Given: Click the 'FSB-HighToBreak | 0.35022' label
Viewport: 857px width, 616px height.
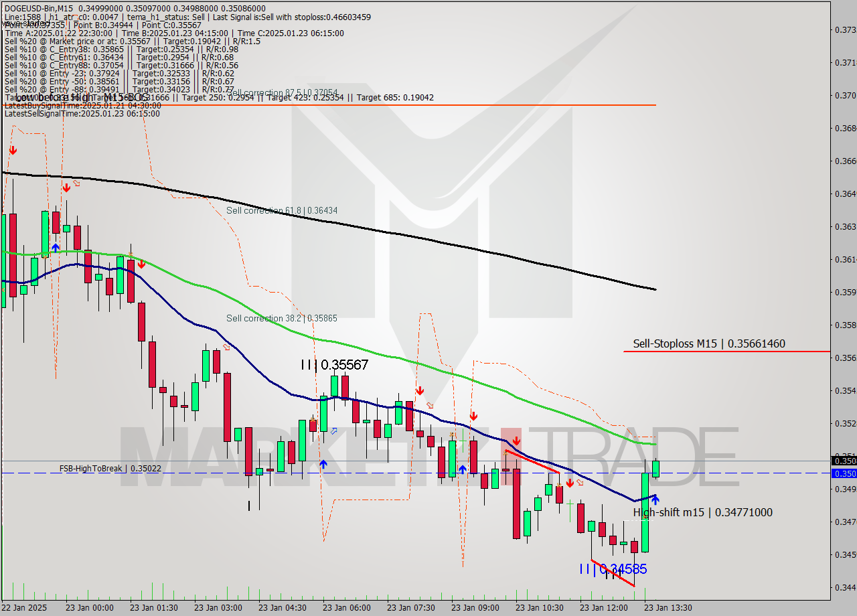Looking at the screenshot, I should pos(110,468).
